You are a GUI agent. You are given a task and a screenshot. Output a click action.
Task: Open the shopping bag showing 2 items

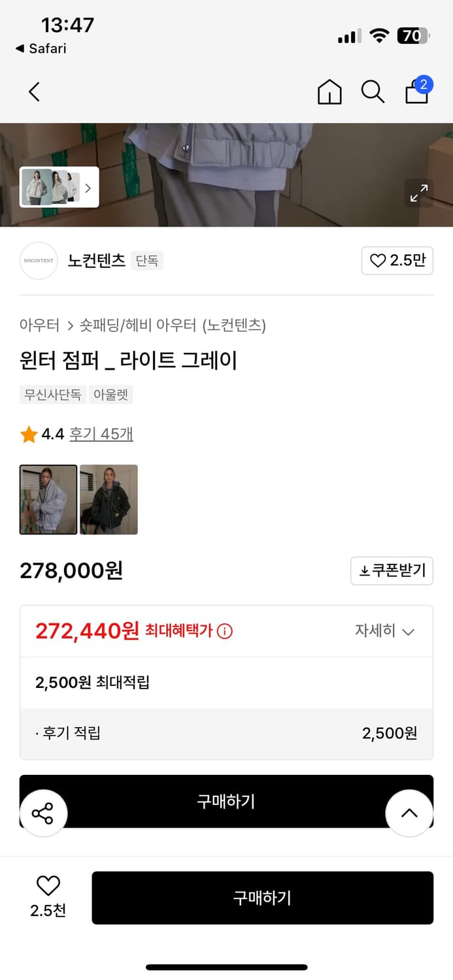(x=416, y=92)
